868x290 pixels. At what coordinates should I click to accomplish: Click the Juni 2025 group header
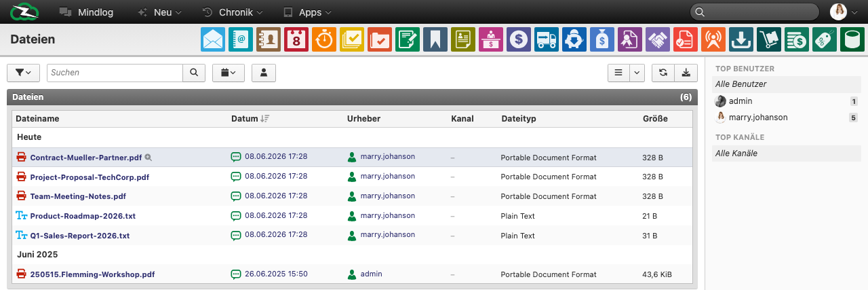pos(37,255)
